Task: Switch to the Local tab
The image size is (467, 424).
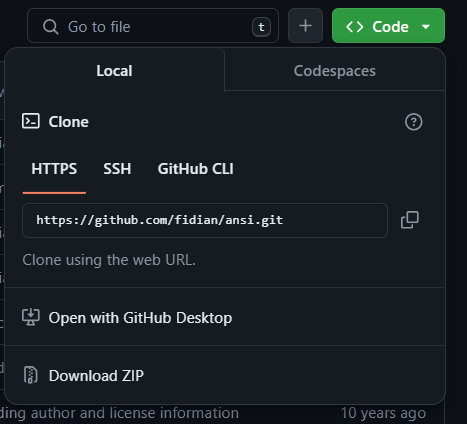Action: pyautogui.click(x=114, y=71)
